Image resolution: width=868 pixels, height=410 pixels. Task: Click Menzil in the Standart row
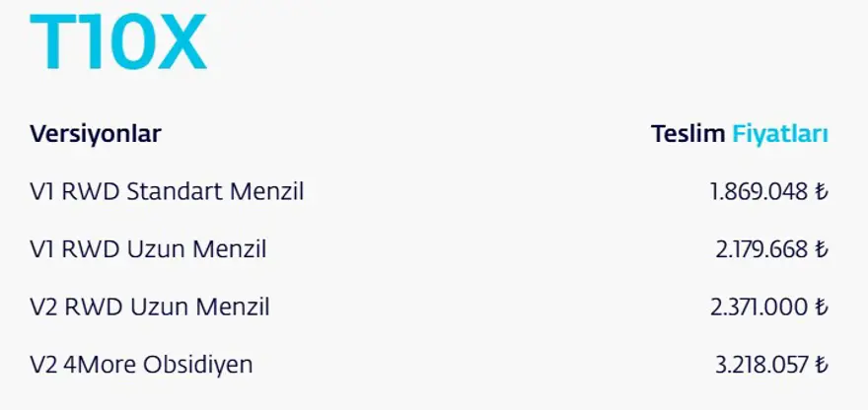266,191
